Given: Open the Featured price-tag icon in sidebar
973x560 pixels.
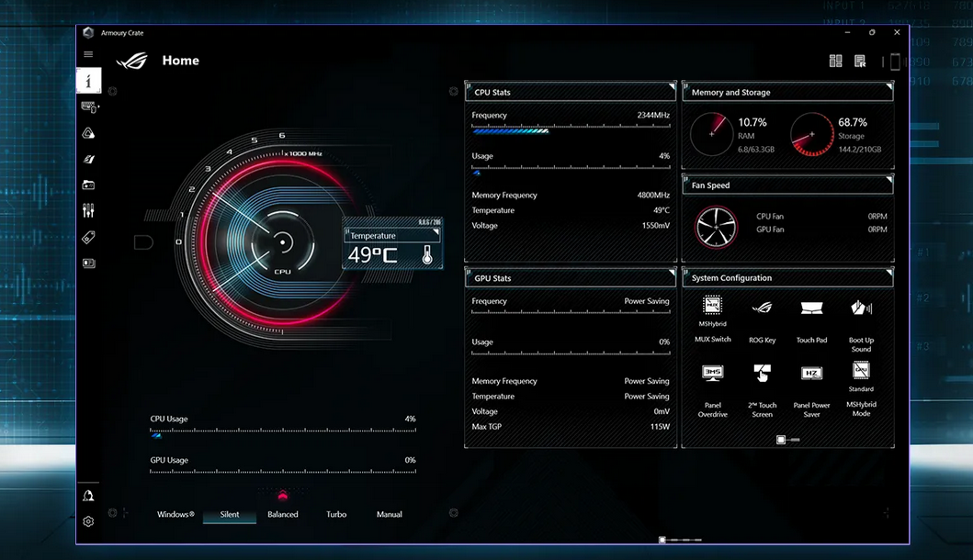Looking at the screenshot, I should pyautogui.click(x=89, y=238).
